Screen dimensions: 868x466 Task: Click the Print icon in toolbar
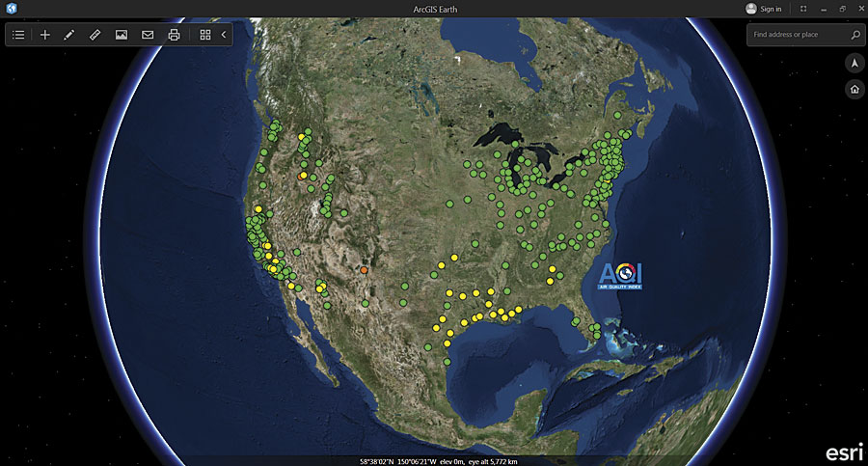point(174,35)
